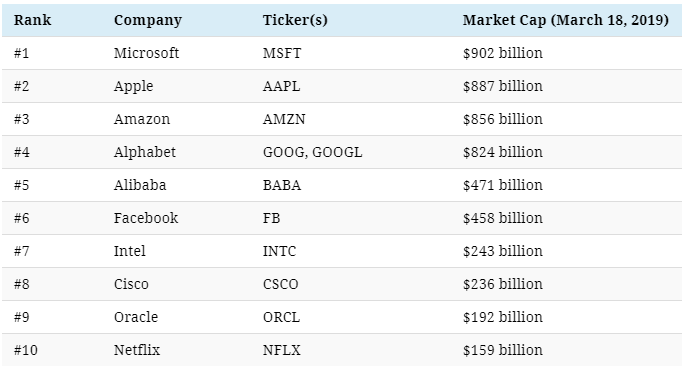Click the BABA ticker text
This screenshot has width=682, height=374.
[281, 185]
